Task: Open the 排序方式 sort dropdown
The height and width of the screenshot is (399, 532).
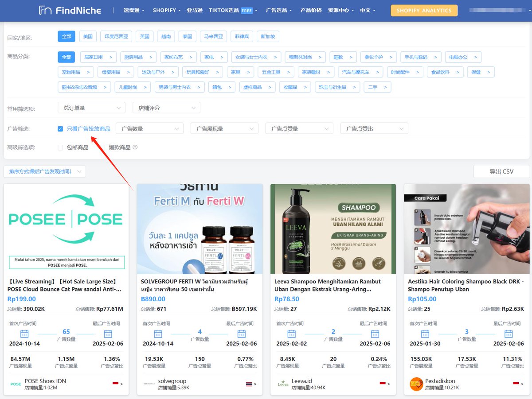Action: click(x=44, y=171)
